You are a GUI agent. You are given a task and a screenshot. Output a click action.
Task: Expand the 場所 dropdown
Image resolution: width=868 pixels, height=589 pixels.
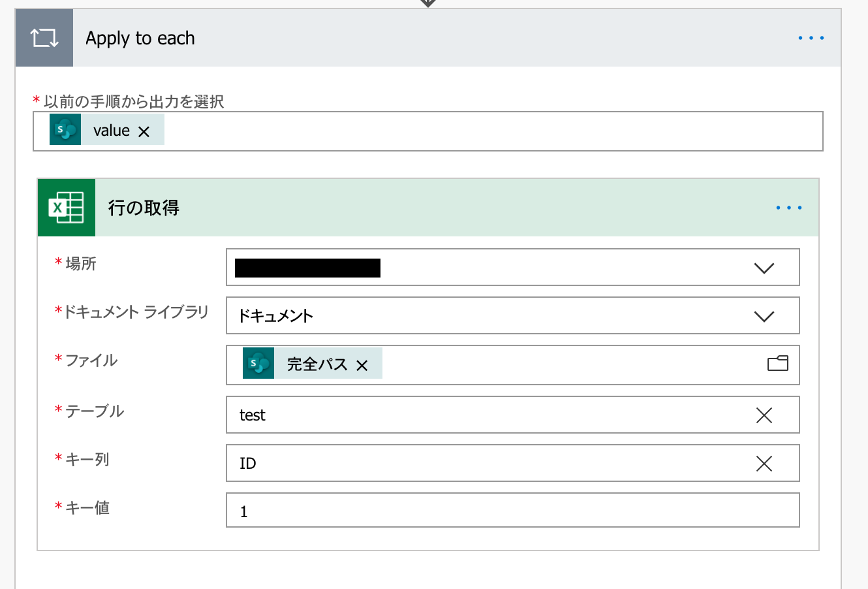click(764, 268)
